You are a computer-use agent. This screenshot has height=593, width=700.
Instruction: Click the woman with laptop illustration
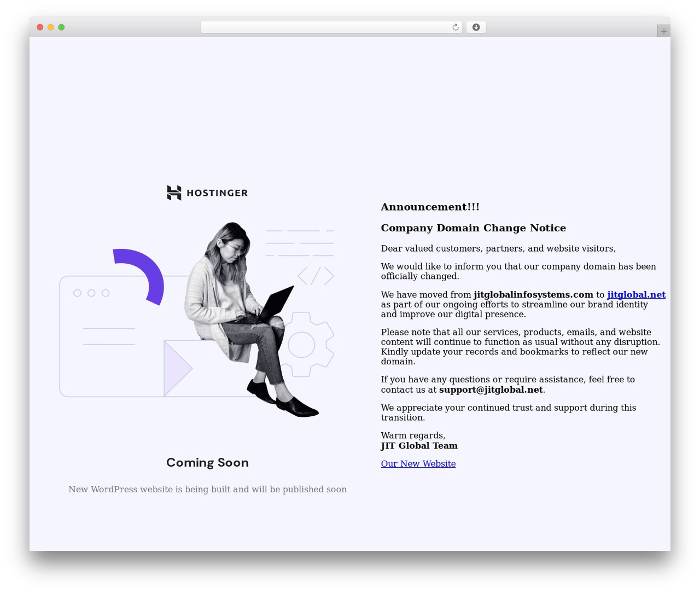pyautogui.click(x=252, y=319)
